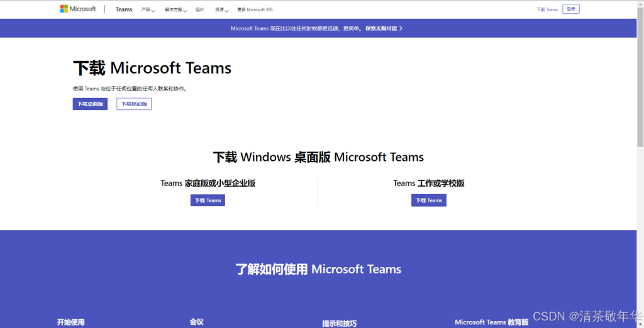Screen dimensions: 644x328
Task: Click the chevron arrow after 探索无限可能
Action: click(401, 28)
